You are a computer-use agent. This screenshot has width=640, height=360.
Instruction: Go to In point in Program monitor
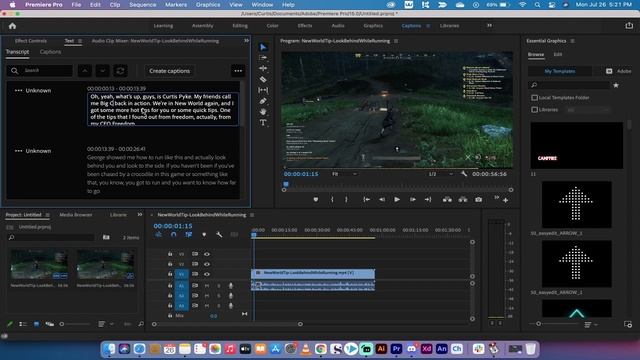point(367,200)
